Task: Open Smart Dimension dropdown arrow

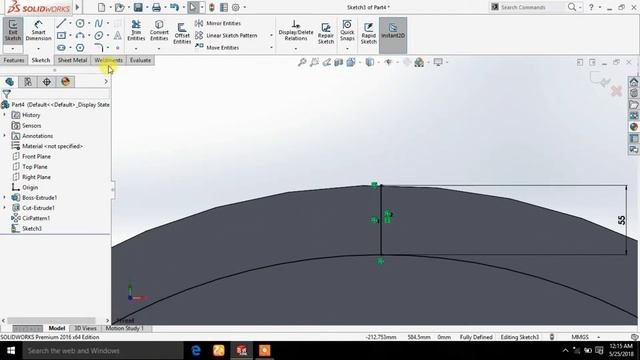Action: pyautogui.click(x=38, y=49)
